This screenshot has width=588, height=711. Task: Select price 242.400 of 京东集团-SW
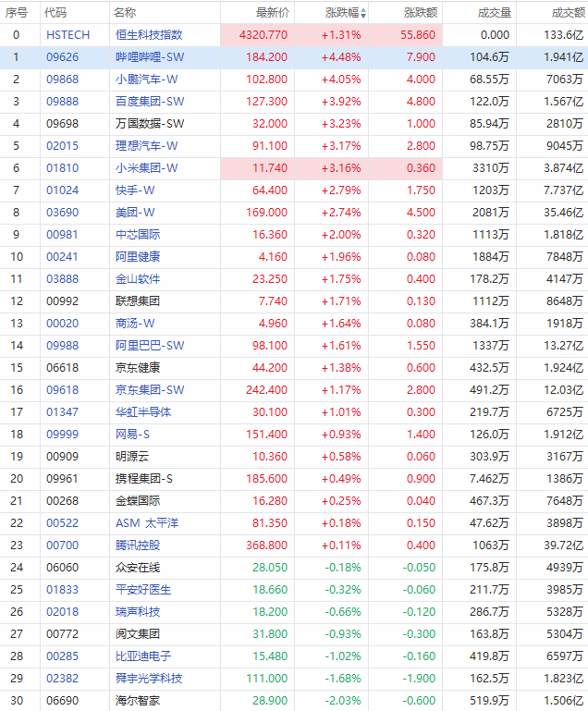[x=266, y=390]
